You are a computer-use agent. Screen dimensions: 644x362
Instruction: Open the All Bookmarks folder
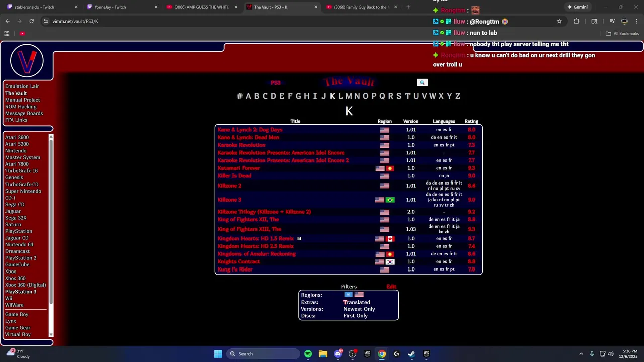click(x=622, y=33)
